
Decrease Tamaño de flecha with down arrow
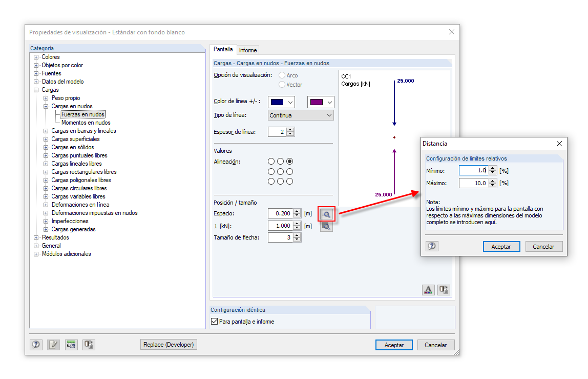[x=297, y=240]
